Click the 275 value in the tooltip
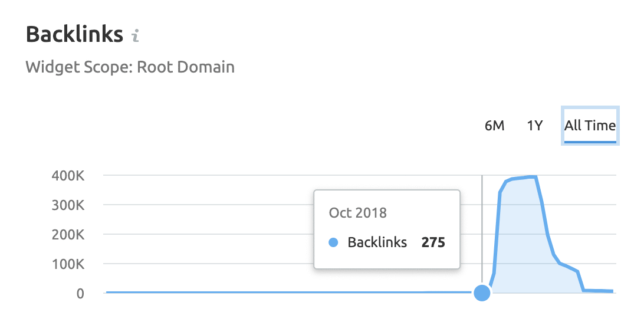Image resolution: width=644 pixels, height=312 pixels. 433,242
